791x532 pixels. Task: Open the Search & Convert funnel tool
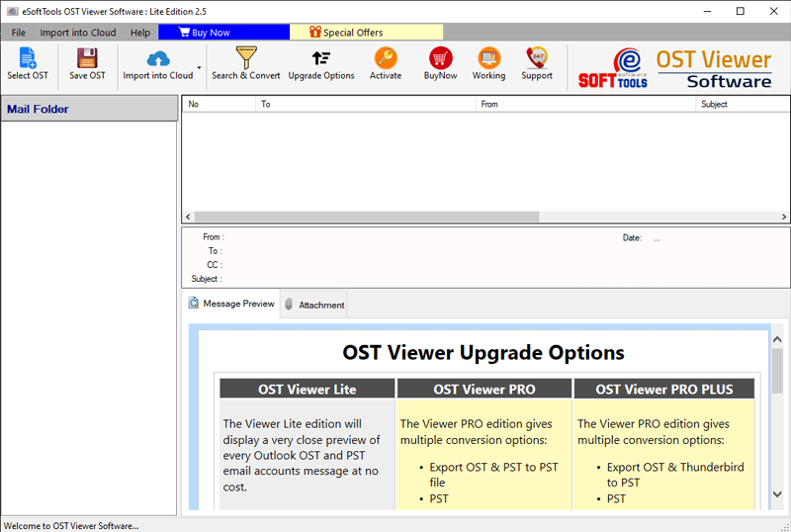(246, 57)
